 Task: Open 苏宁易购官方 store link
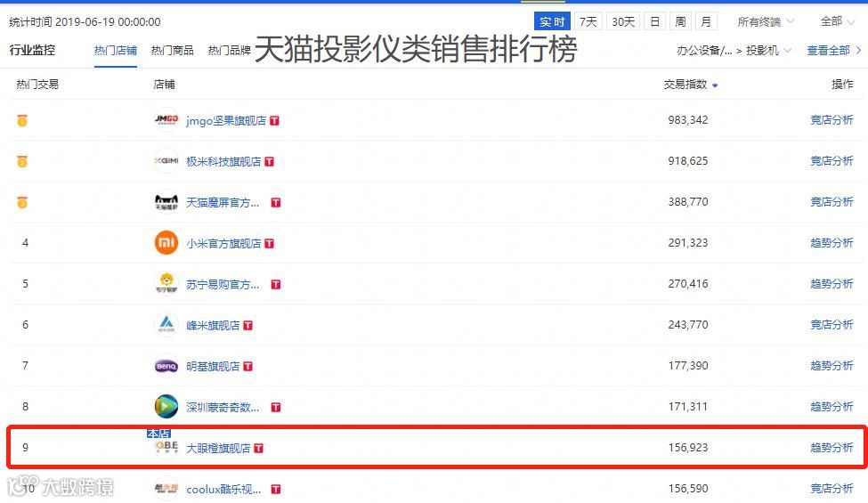(x=223, y=284)
